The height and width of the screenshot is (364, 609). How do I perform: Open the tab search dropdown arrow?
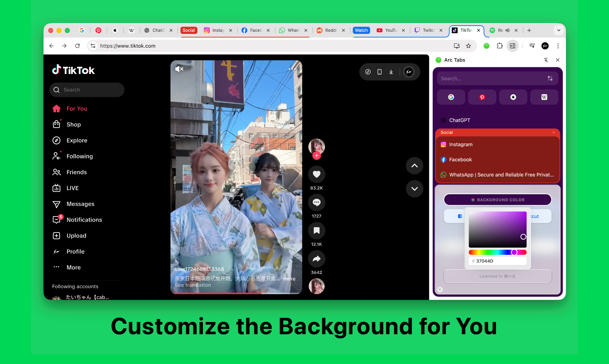coord(558,30)
